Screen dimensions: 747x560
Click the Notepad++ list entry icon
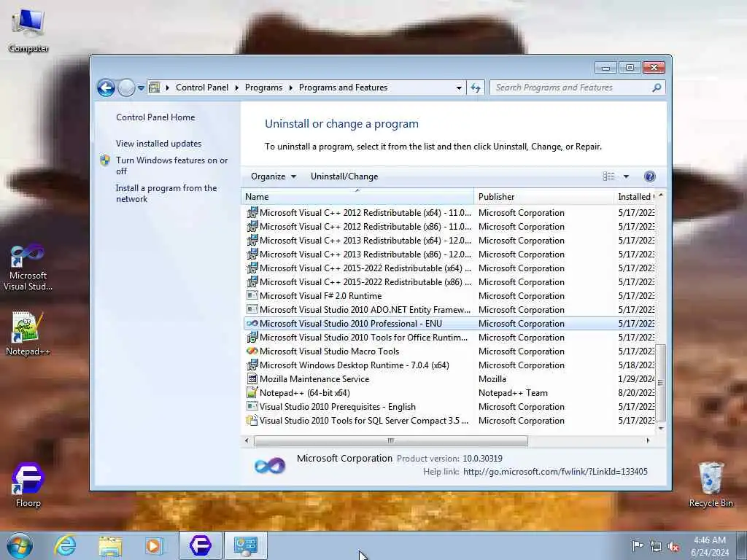252,392
